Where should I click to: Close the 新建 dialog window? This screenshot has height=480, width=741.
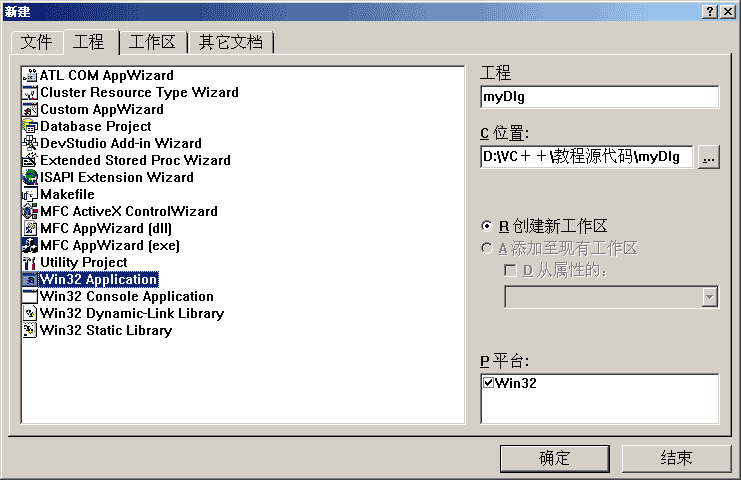[x=728, y=12]
